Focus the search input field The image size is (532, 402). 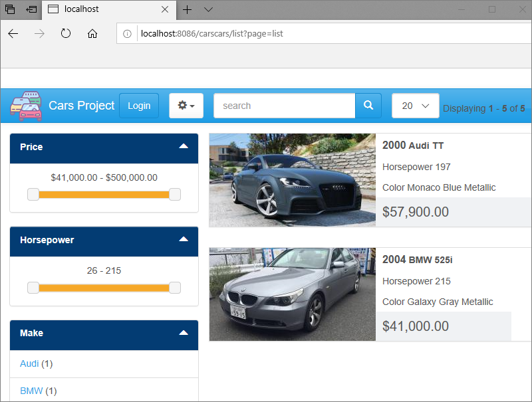click(285, 106)
